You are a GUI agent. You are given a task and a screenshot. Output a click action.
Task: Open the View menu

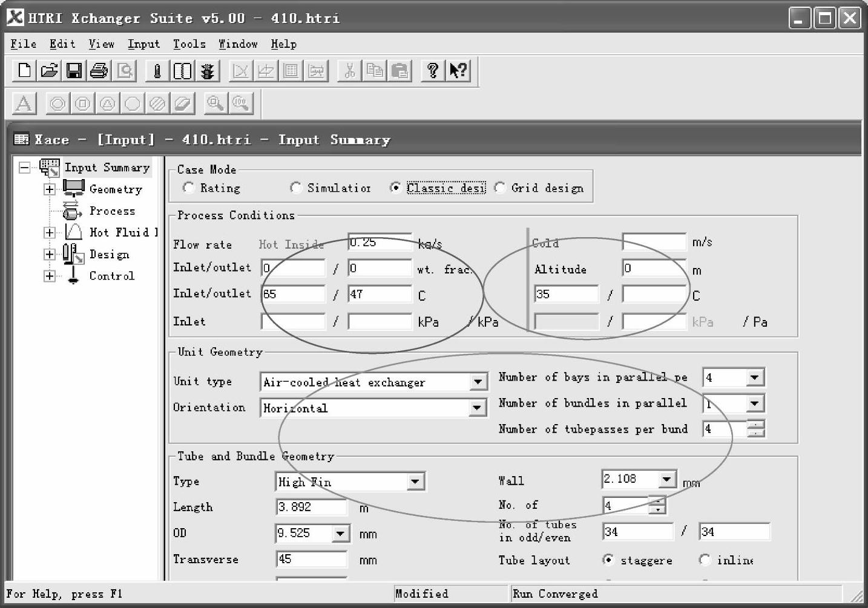101,44
